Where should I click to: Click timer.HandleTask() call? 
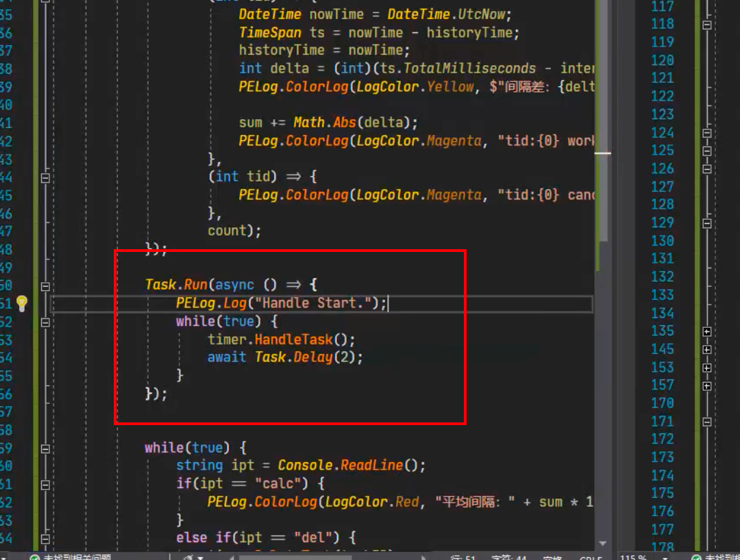coord(282,340)
